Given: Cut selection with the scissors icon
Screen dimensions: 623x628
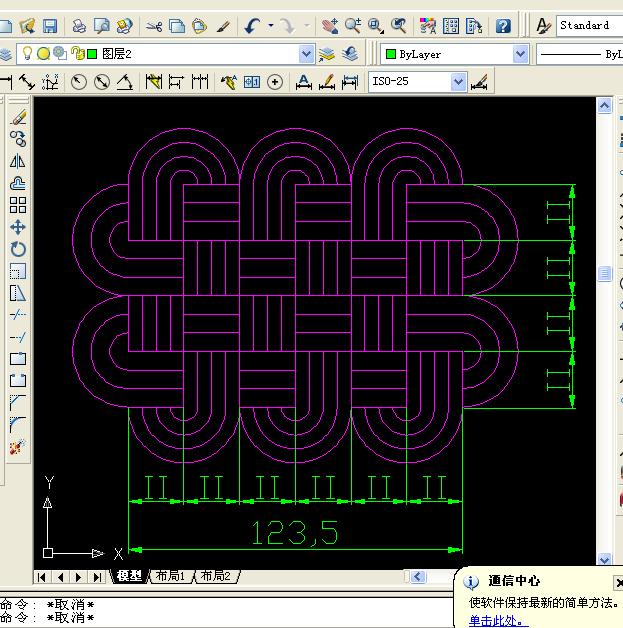Looking at the screenshot, I should 154,26.
